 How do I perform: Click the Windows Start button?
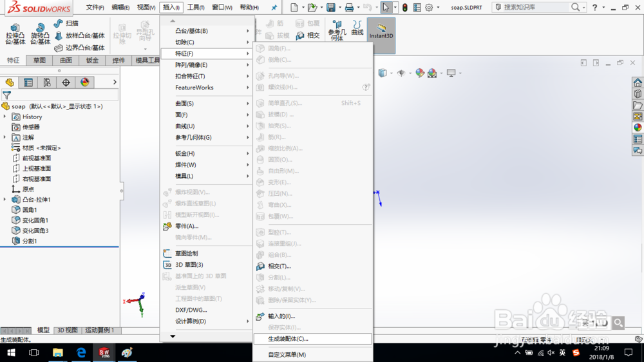pos(11,352)
